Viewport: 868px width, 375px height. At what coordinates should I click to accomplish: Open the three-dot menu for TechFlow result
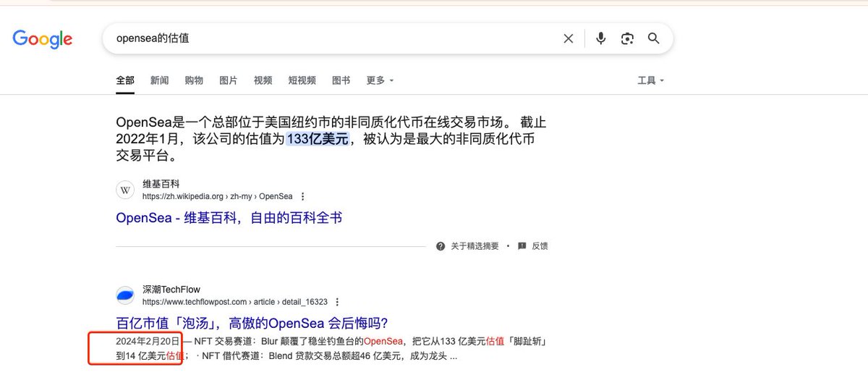(x=337, y=302)
